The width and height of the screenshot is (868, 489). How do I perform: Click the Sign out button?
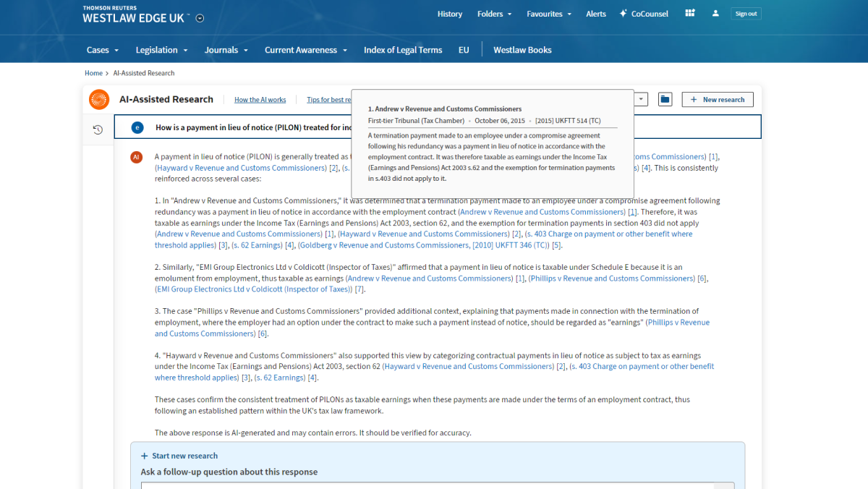tap(746, 14)
